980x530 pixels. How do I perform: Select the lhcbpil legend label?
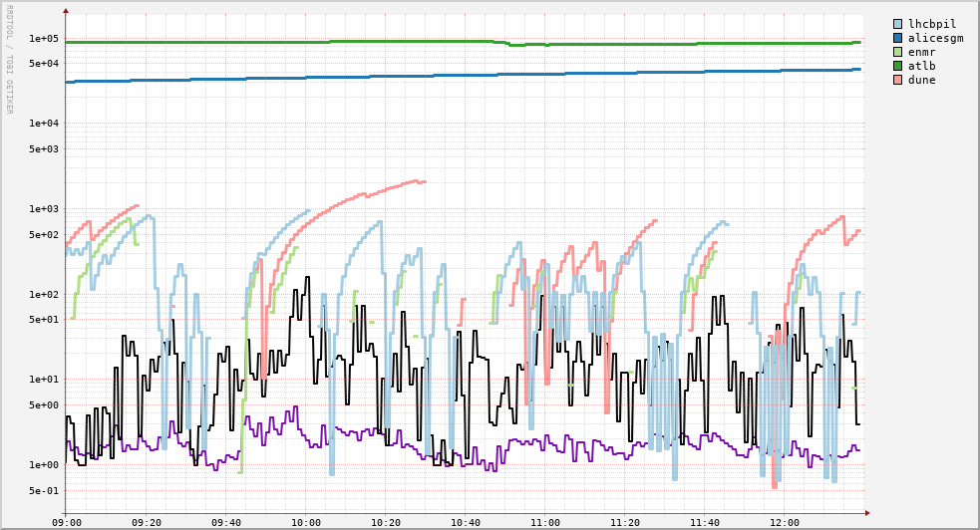(x=932, y=23)
